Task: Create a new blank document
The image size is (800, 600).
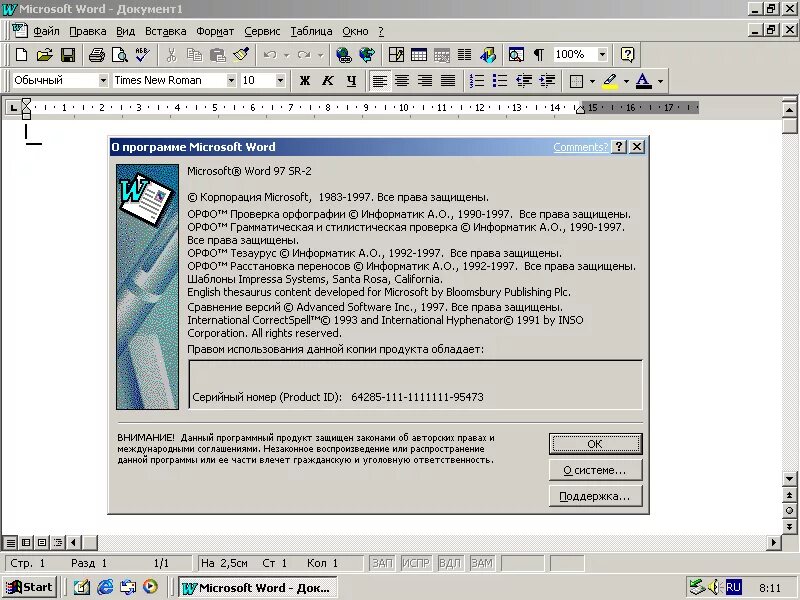Action: click(21, 55)
